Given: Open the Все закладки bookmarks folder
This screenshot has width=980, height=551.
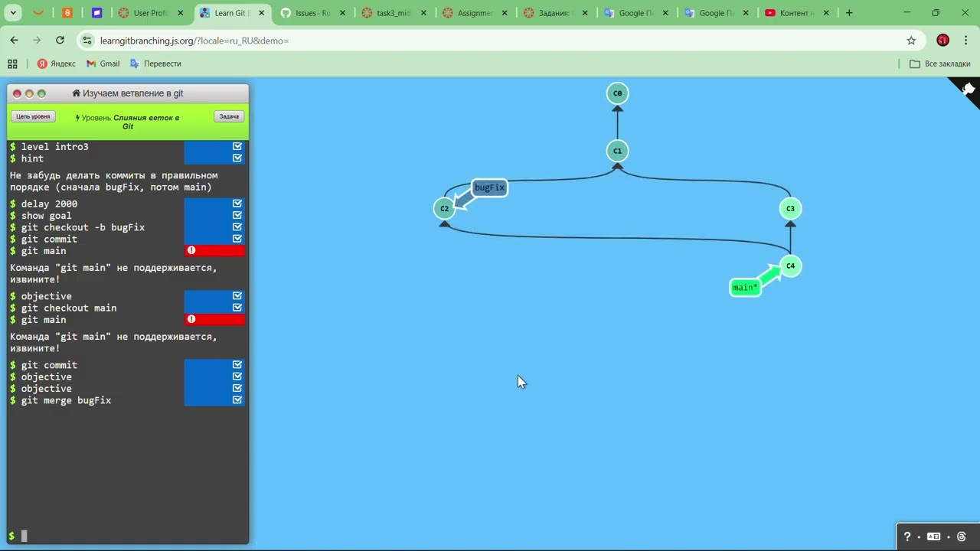Looking at the screenshot, I should pos(939,64).
